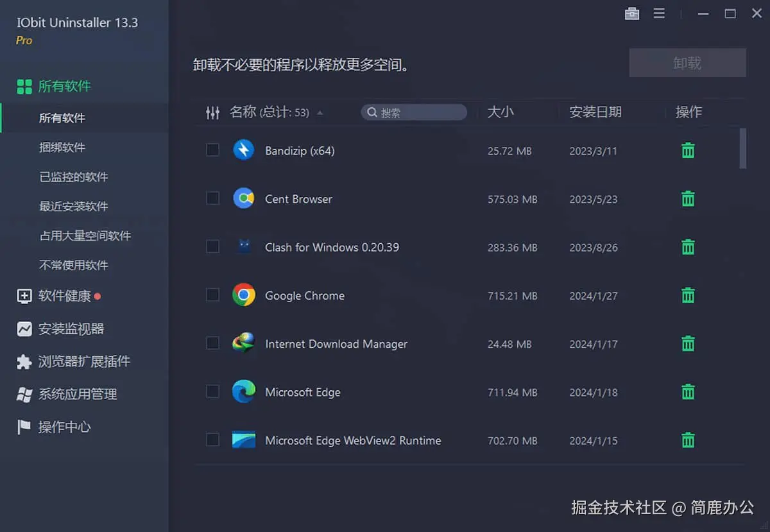Open 占用大量空间软件 in sidebar
This screenshot has height=532, width=770.
tap(84, 236)
